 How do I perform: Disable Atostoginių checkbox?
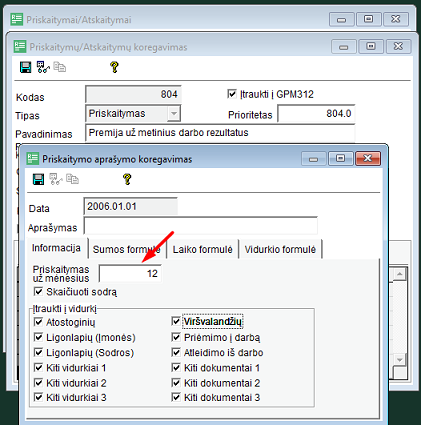tap(39, 322)
